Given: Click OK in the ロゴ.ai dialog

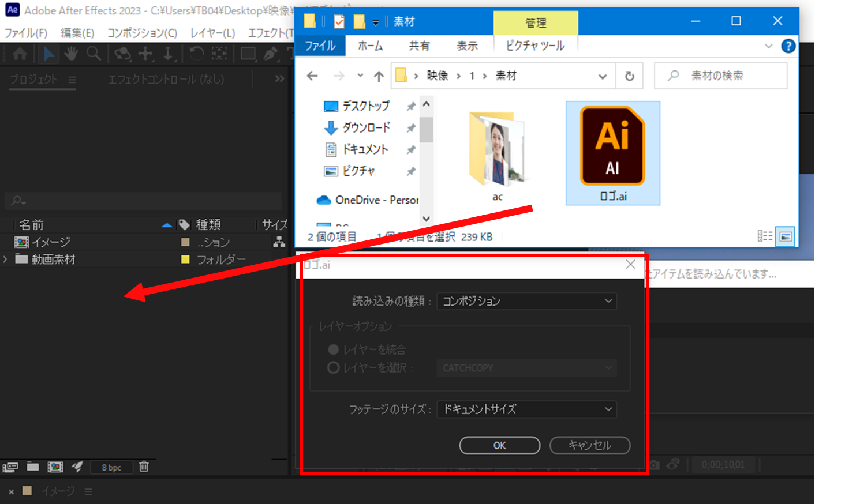Looking at the screenshot, I should coord(500,445).
